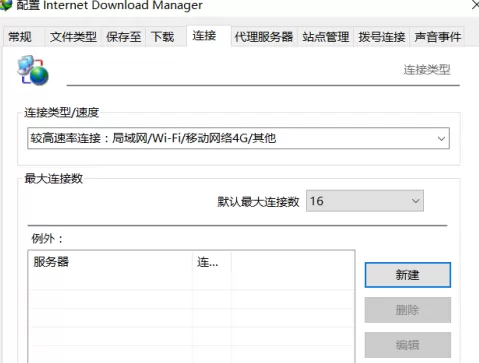Open the 拨号连接 tab
479x363 pixels.
382,37
